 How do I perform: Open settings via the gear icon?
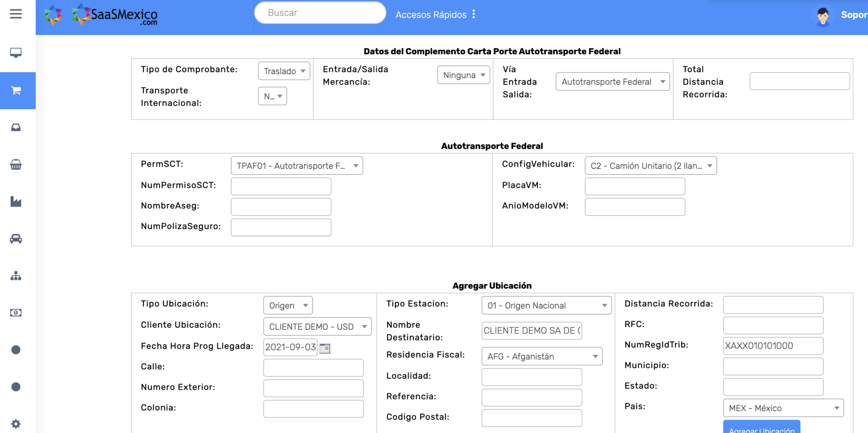click(16, 423)
